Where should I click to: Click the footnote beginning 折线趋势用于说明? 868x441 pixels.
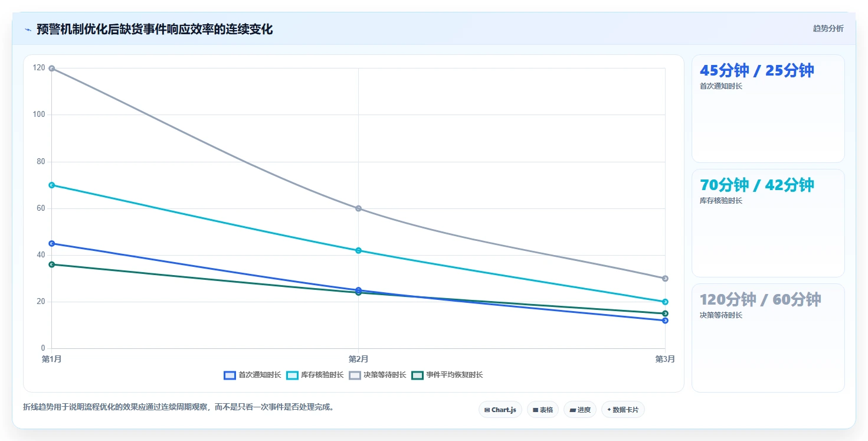178,407
